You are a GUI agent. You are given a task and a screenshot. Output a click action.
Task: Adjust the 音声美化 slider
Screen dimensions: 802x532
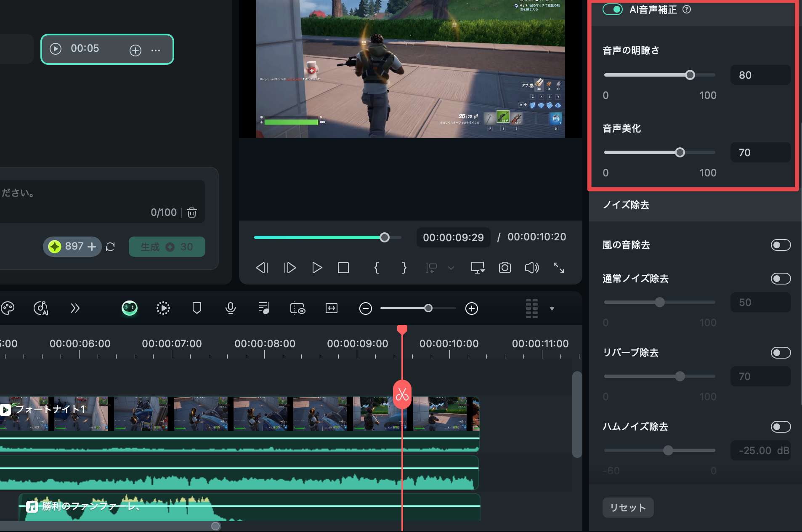(x=680, y=152)
